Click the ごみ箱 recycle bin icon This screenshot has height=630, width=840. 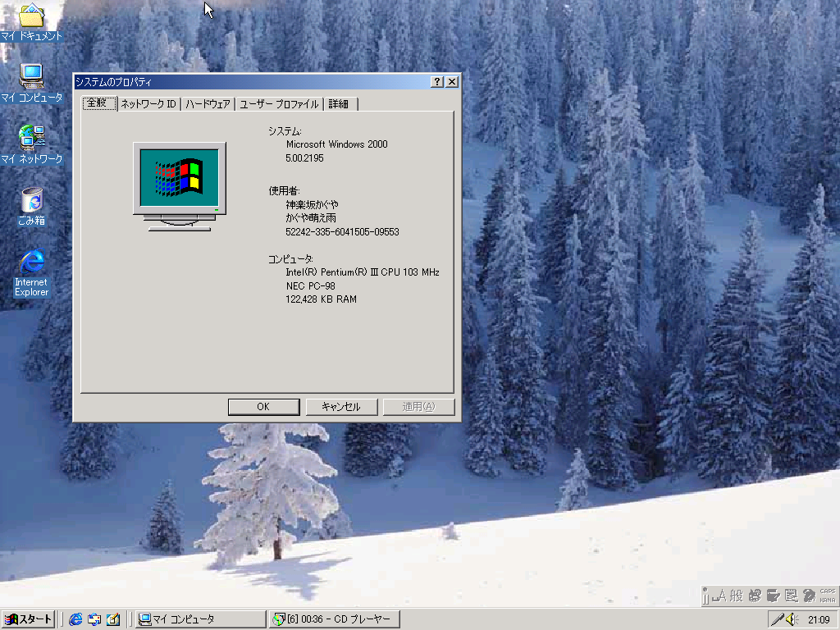[31, 200]
